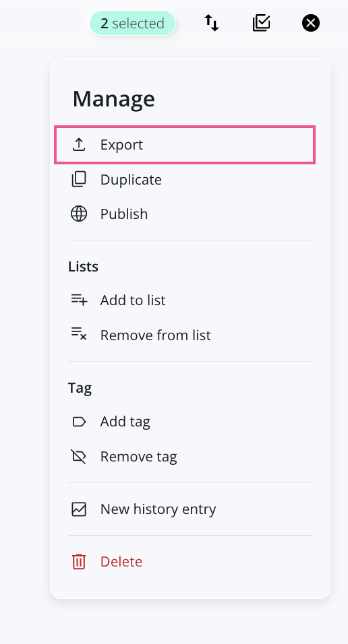
Task: Click the sort arrows icon
Action: point(212,23)
